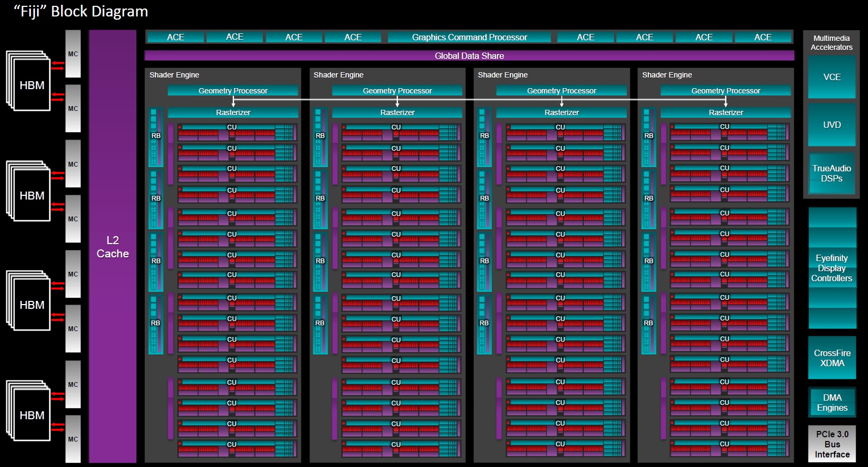The height and width of the screenshot is (467, 868).
Task: Select the rightmost ACE block
Action: 763,37
